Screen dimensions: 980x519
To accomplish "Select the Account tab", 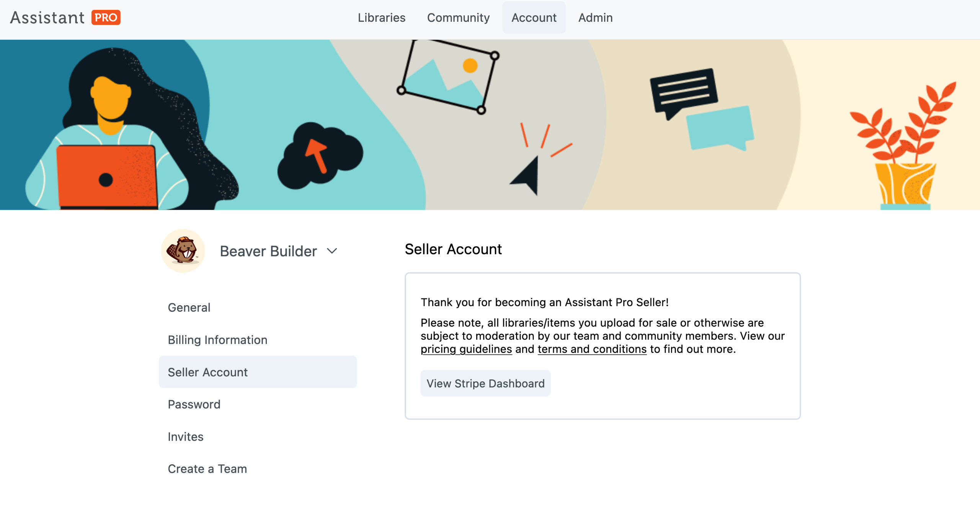I will pyautogui.click(x=534, y=18).
